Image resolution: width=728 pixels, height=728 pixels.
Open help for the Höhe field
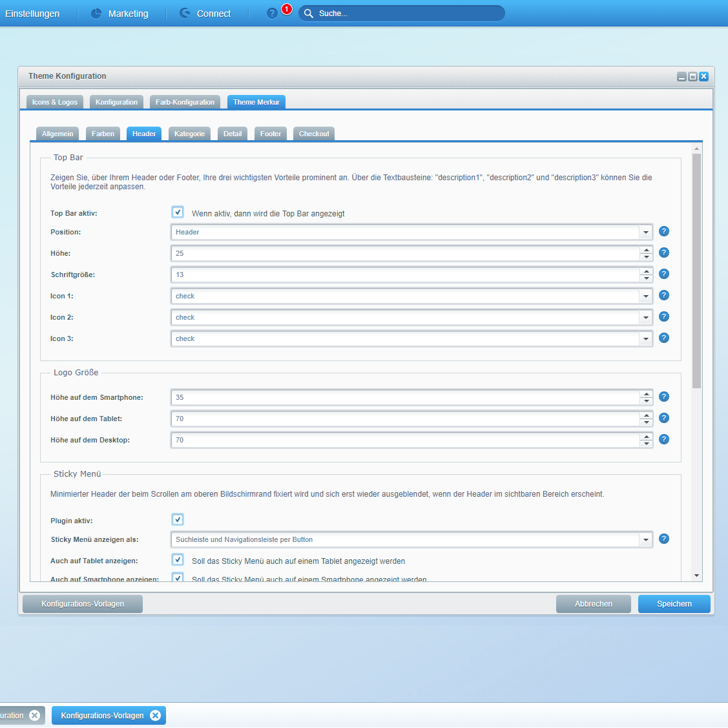point(663,253)
